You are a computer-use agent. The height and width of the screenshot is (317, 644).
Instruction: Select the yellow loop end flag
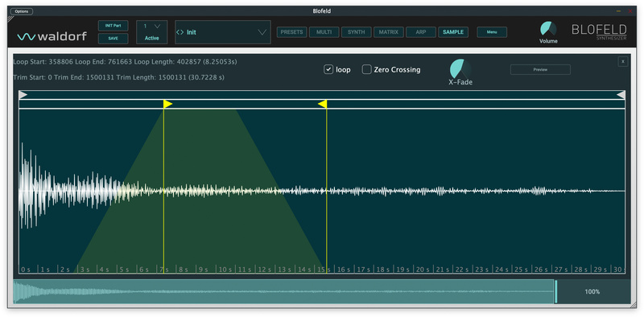(x=323, y=104)
